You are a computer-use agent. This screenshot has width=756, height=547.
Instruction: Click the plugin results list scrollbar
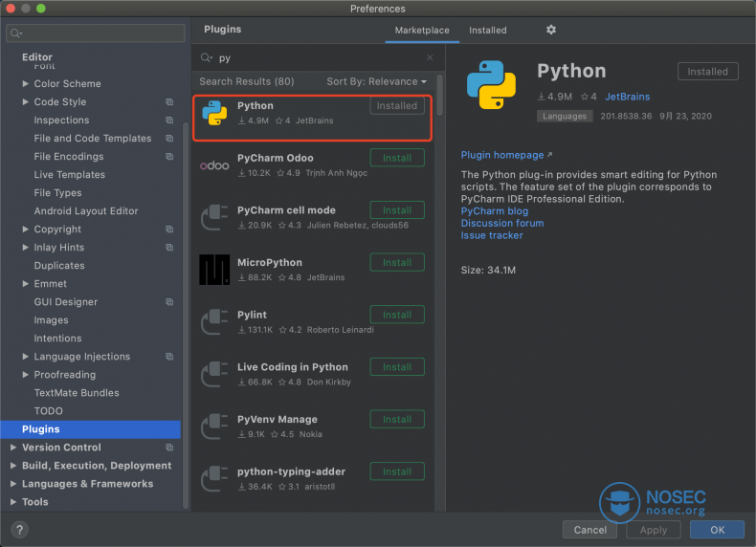[439, 95]
